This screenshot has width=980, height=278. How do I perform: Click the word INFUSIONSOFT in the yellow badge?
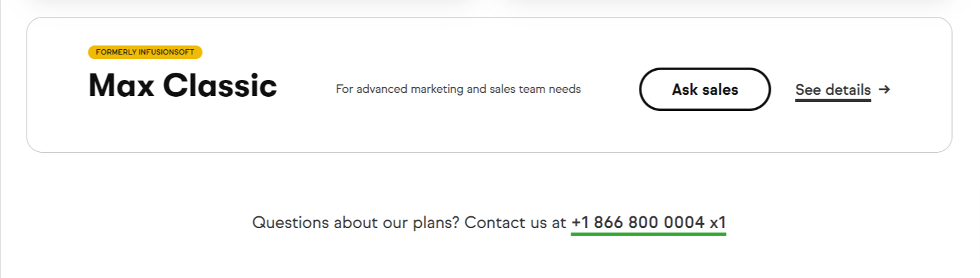point(164,52)
